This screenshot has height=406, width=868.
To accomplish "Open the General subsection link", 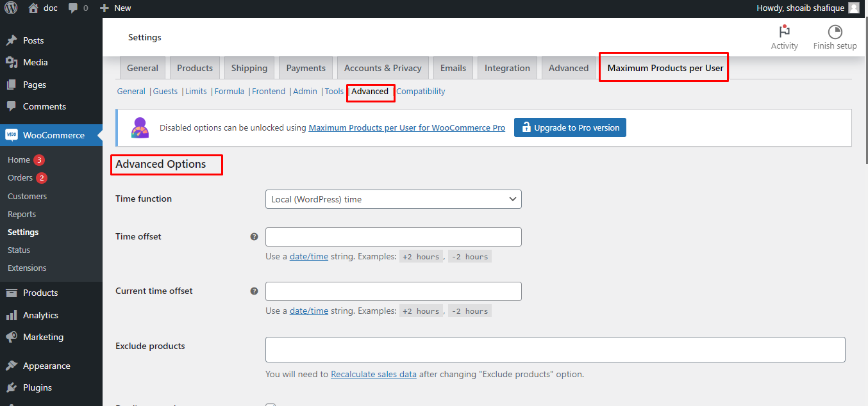I will pyautogui.click(x=131, y=92).
